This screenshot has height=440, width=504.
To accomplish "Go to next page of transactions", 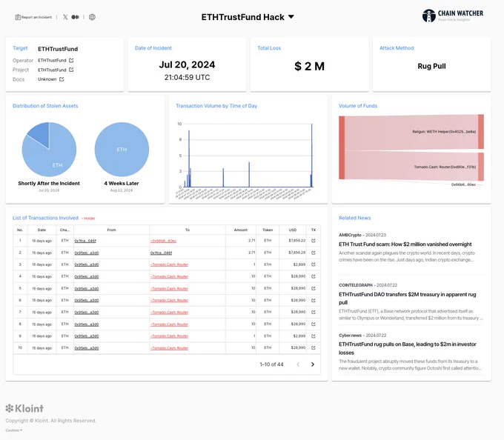I will pos(313,364).
